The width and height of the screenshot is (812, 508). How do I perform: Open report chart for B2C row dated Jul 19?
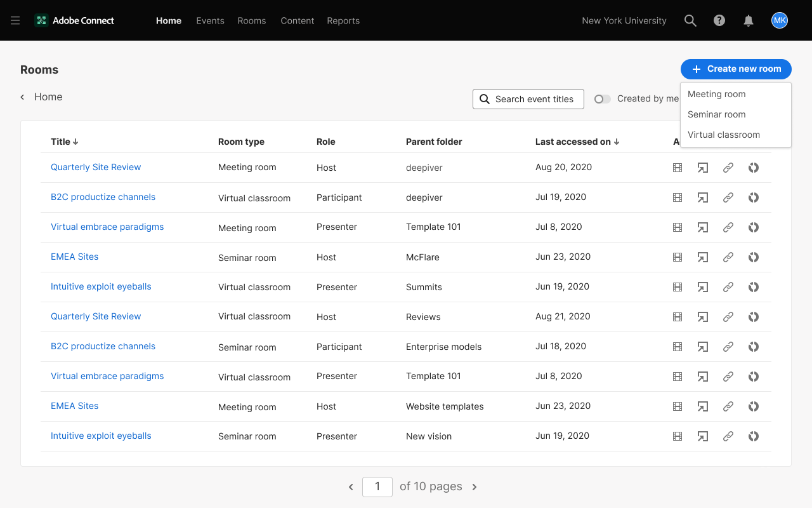click(754, 197)
